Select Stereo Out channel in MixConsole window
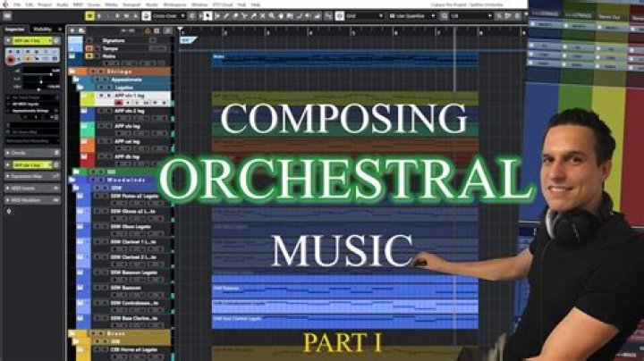644x361 pixels. click(609, 17)
